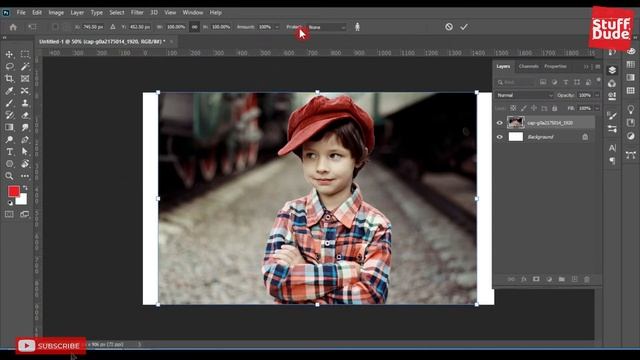Select the Dodge tool

coord(9,140)
